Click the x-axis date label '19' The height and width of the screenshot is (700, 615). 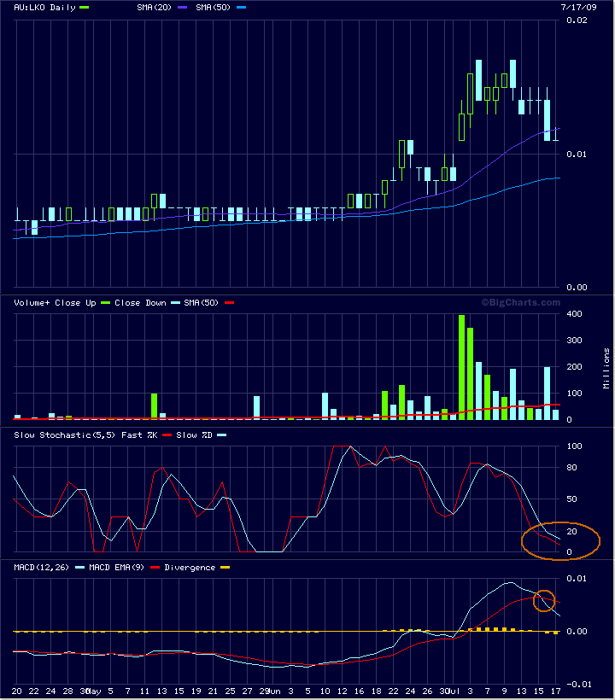tap(196, 691)
